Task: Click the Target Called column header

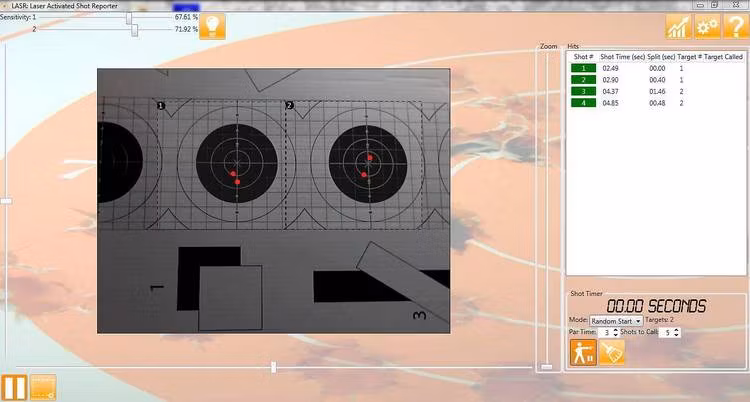Action: (x=723, y=57)
